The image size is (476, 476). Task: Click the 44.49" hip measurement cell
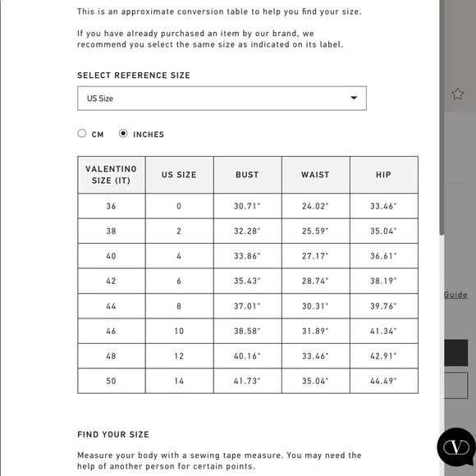pyautogui.click(x=384, y=381)
